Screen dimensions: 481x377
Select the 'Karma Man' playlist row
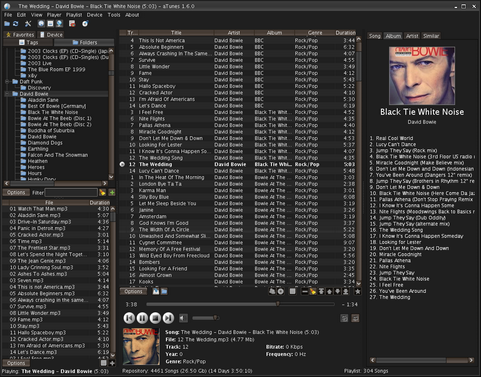(x=238, y=190)
